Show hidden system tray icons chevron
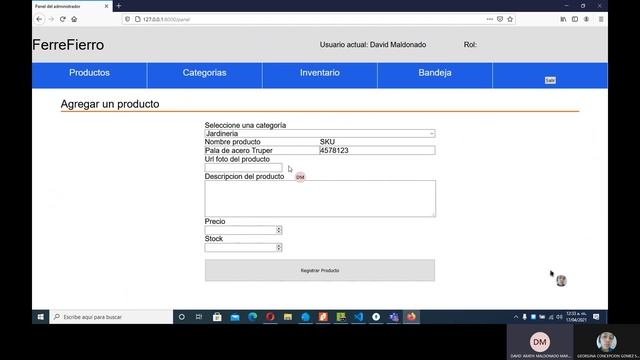The image size is (640, 360). point(516,317)
